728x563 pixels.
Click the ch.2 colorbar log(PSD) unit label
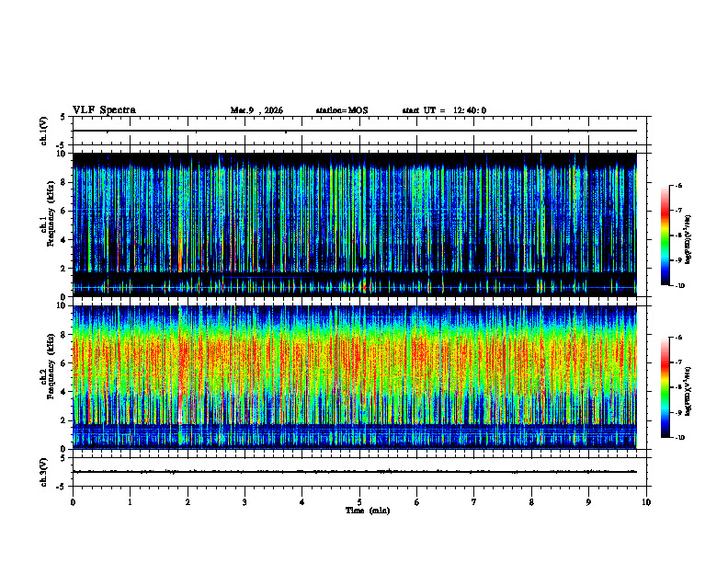688,391
